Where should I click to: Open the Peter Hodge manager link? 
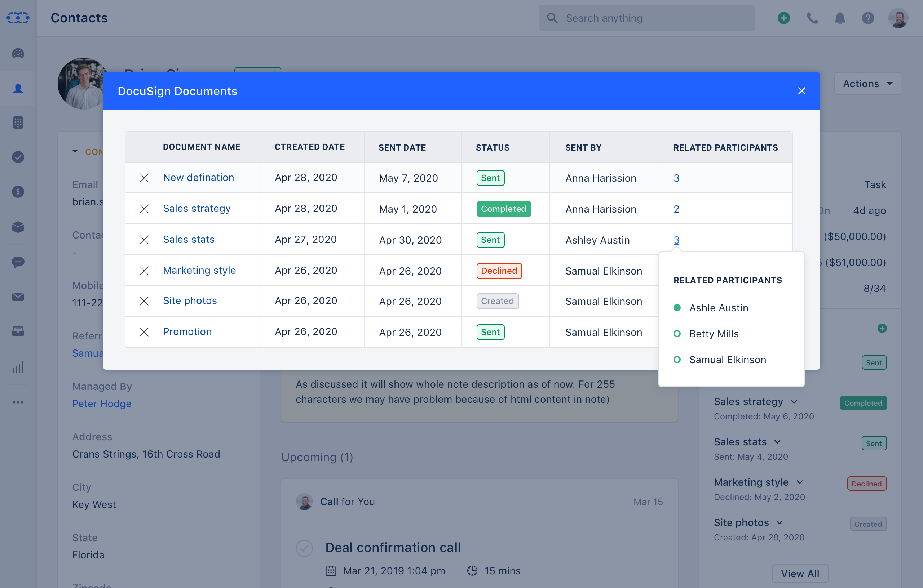[102, 404]
